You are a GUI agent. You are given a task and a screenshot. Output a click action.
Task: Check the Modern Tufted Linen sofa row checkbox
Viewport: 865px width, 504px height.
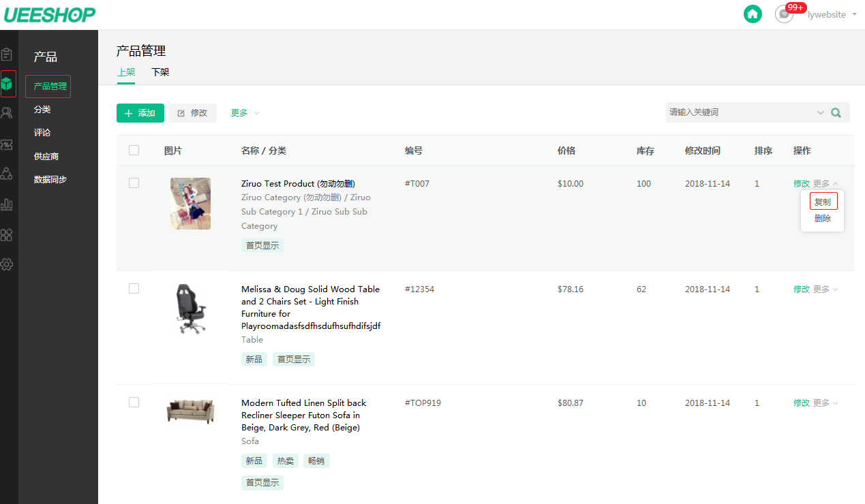click(134, 403)
